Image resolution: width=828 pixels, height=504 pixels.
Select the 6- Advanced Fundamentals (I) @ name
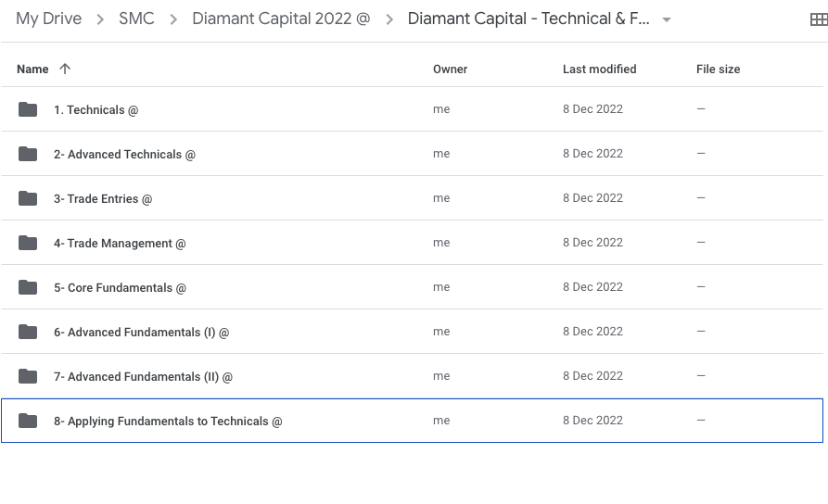[141, 333]
